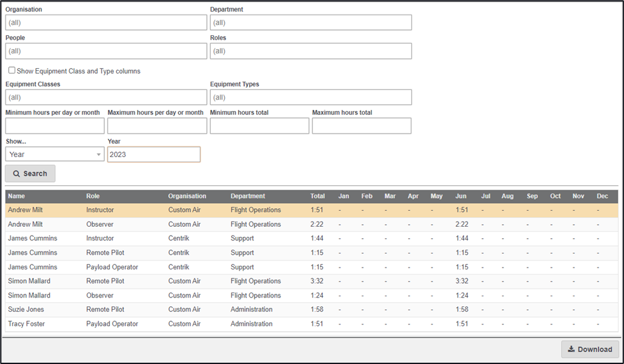Focus the Maximum hours per day field
This screenshot has height=364, width=624.
pyautogui.click(x=157, y=126)
